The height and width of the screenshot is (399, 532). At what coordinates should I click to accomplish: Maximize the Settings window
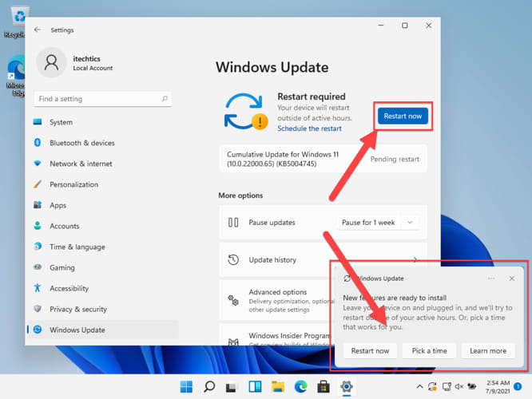coord(405,26)
